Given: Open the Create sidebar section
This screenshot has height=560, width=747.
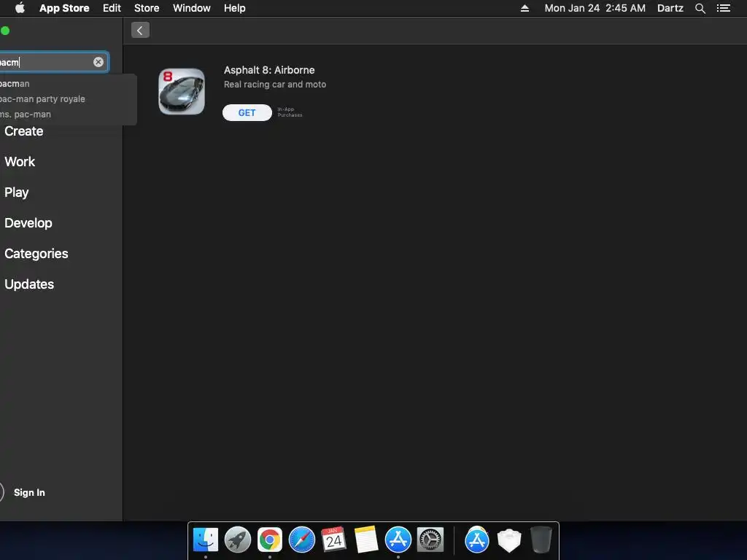Looking at the screenshot, I should coord(24,131).
